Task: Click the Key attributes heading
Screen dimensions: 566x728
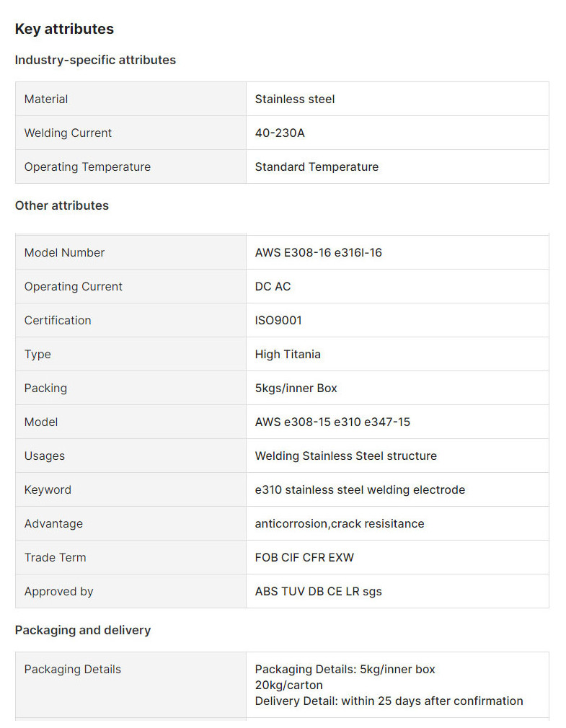Action: (64, 29)
